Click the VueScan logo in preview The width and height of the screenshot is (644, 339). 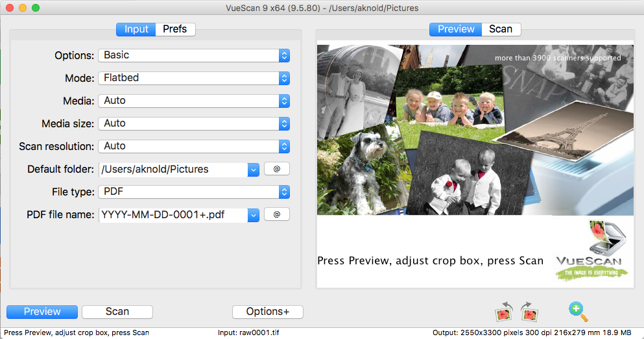coord(593,251)
